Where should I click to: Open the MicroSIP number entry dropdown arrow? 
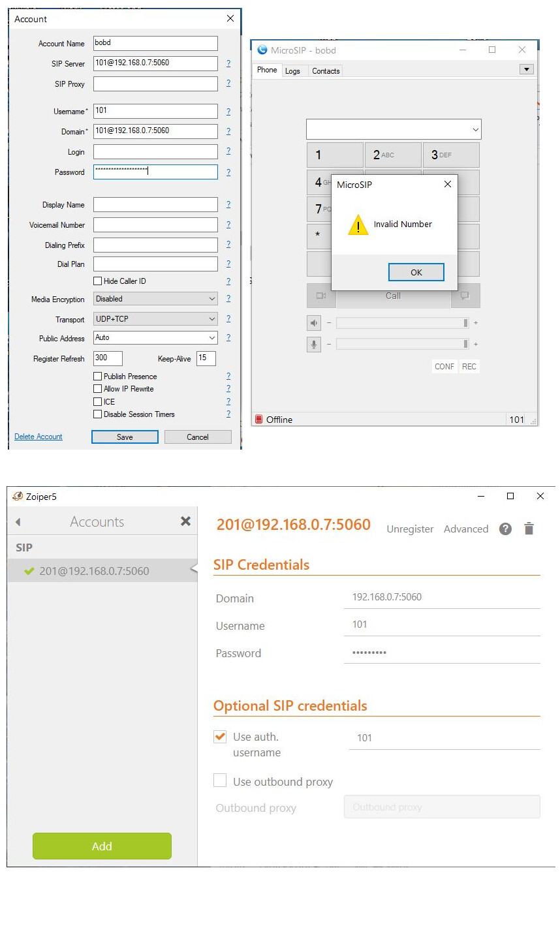point(475,130)
